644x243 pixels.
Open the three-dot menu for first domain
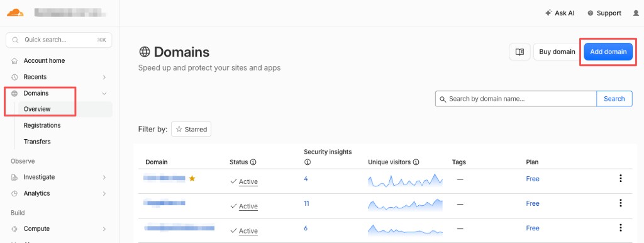621,178
